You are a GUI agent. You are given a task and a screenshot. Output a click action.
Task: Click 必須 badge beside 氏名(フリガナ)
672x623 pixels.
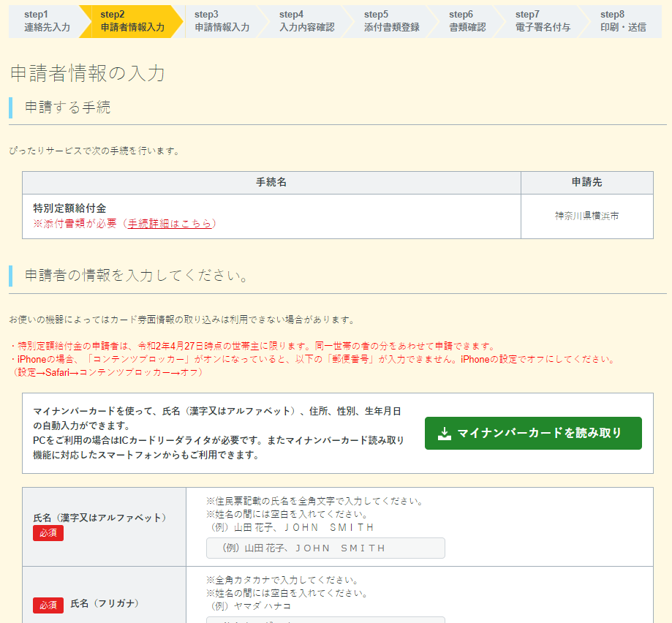(x=48, y=605)
